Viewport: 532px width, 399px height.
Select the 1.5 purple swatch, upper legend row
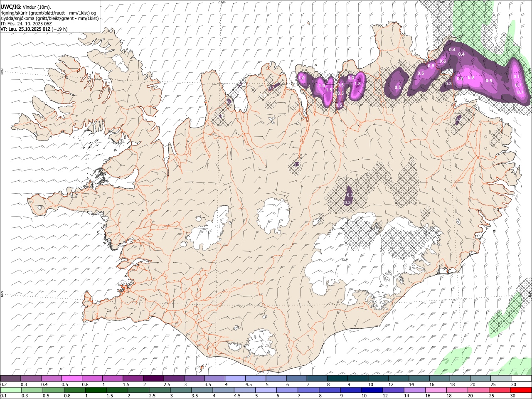(x=133, y=378)
